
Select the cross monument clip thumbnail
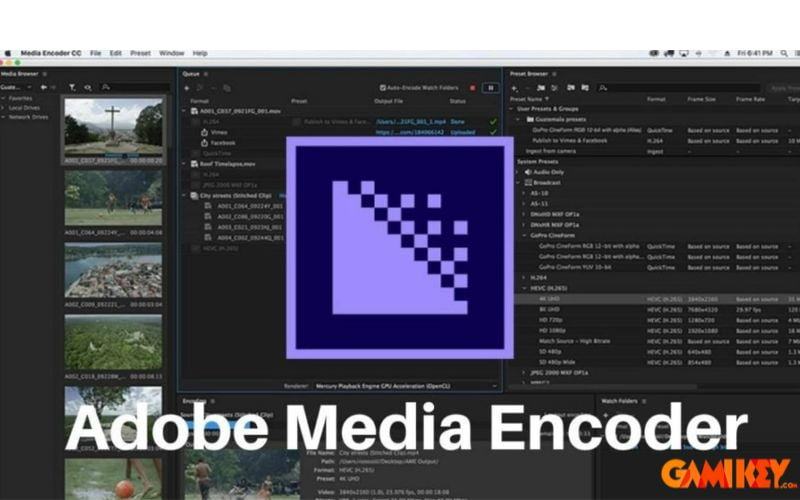click(114, 127)
